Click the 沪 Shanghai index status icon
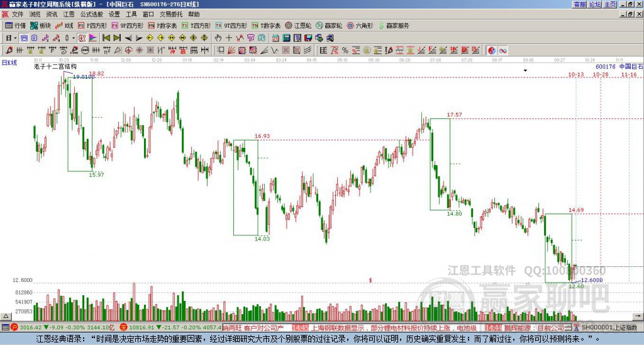This screenshot has width=644, height=345. (x=14, y=328)
